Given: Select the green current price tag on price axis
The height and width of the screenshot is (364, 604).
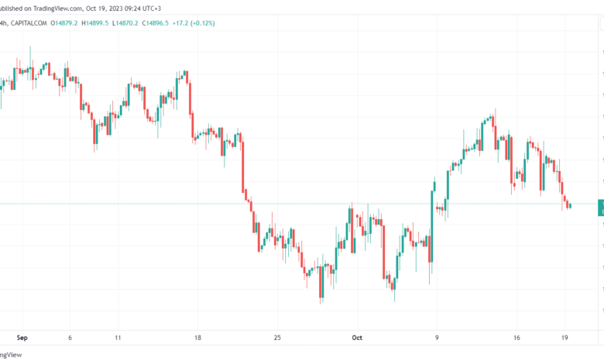Looking at the screenshot, I should [601, 208].
